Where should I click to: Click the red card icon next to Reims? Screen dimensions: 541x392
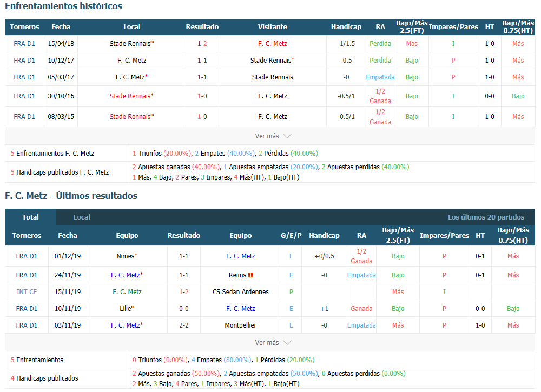(x=251, y=275)
